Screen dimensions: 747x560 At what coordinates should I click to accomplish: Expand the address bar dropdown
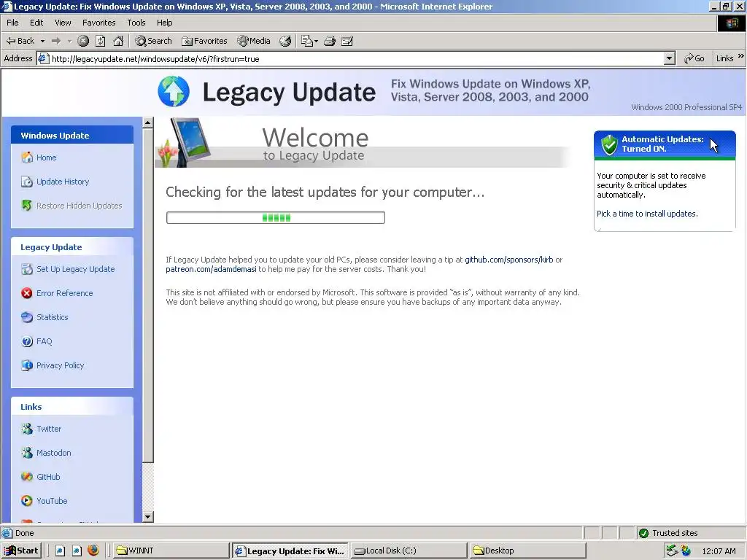pos(670,58)
